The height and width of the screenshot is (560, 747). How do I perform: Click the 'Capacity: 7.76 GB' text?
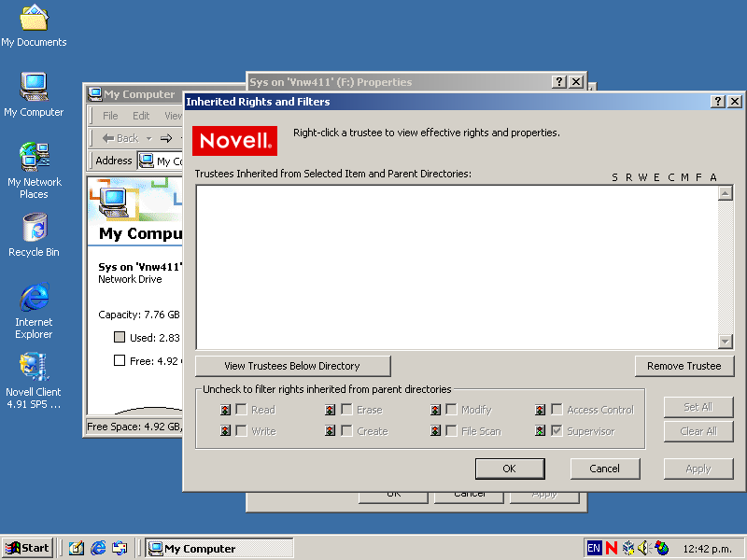coord(139,315)
